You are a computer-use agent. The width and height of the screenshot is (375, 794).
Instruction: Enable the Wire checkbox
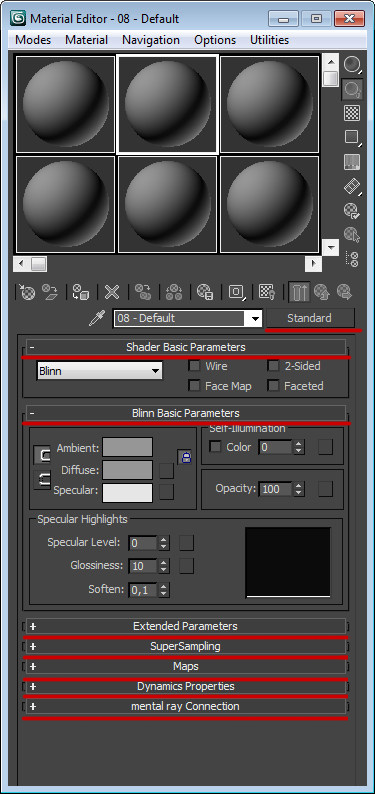coord(194,366)
